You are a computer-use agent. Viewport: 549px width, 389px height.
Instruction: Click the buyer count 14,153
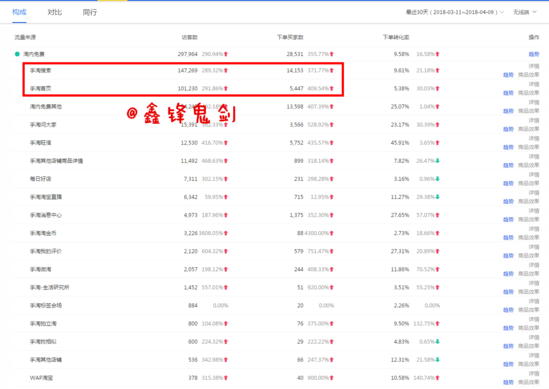click(x=295, y=70)
